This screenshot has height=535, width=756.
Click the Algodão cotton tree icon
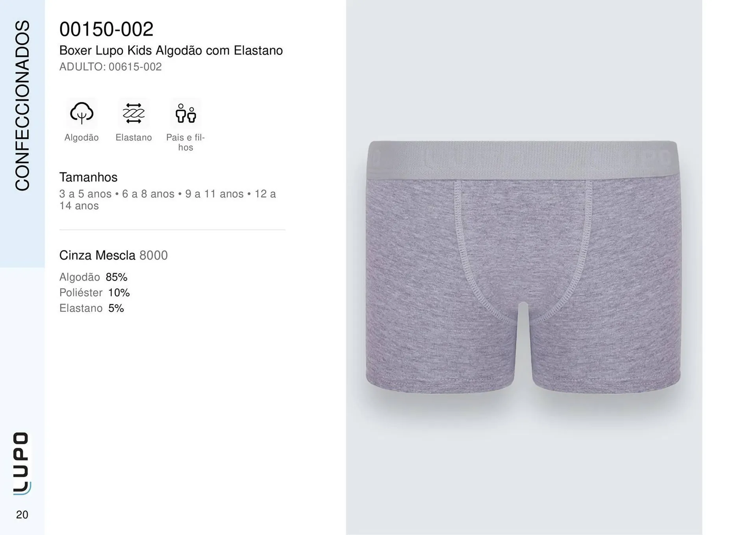(82, 113)
